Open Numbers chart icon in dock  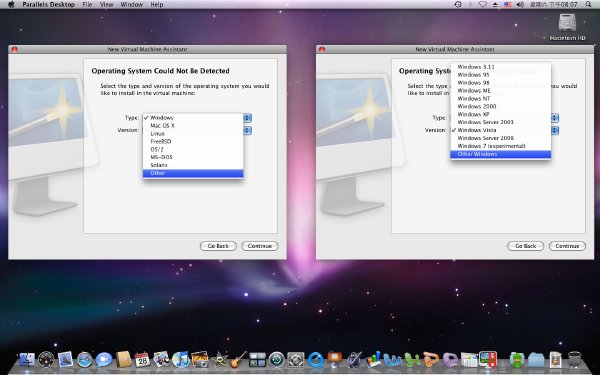373,360
